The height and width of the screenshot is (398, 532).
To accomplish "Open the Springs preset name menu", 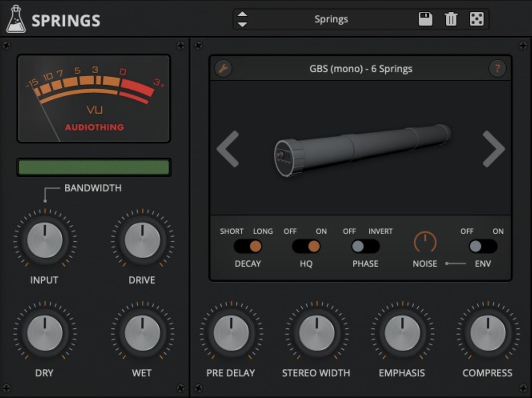I will click(x=331, y=19).
